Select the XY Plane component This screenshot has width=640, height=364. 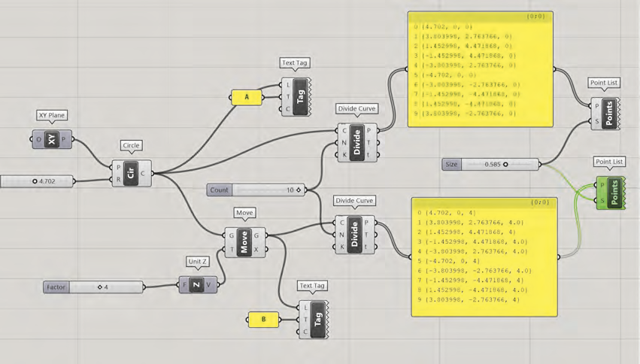[x=52, y=139]
